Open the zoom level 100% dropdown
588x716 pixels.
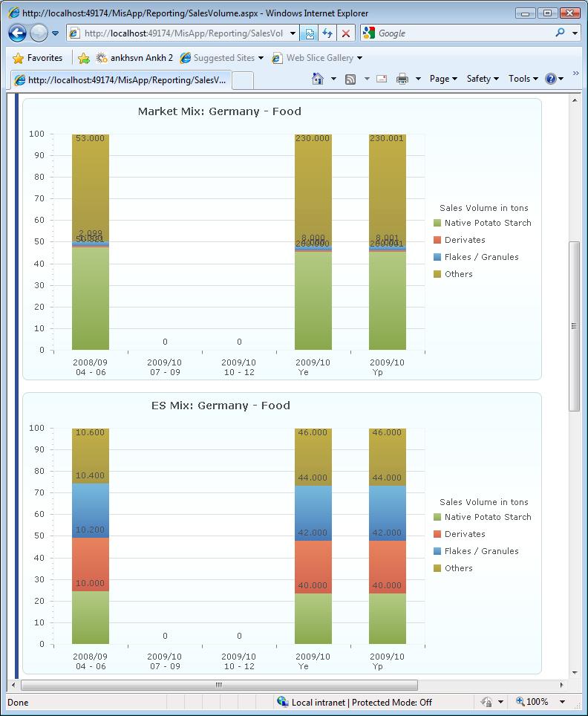click(x=563, y=702)
